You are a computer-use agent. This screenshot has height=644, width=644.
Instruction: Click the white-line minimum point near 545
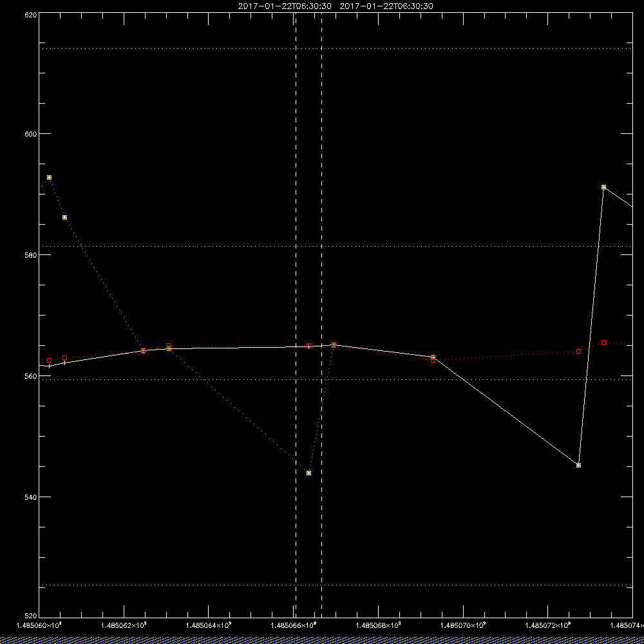click(579, 466)
